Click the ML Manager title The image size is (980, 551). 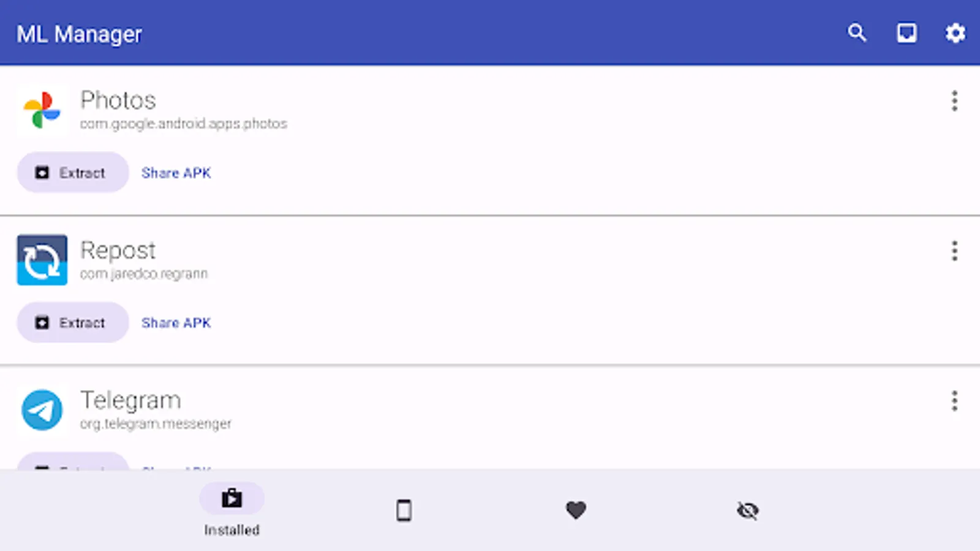point(79,34)
